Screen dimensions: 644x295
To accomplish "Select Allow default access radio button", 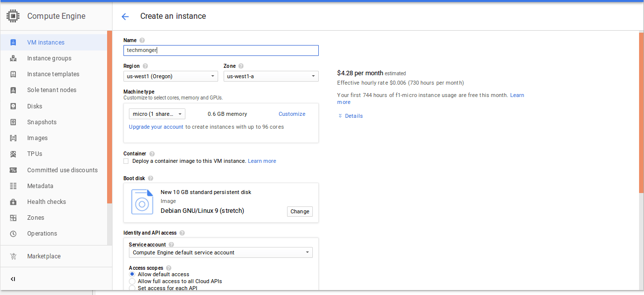I will 132,274.
